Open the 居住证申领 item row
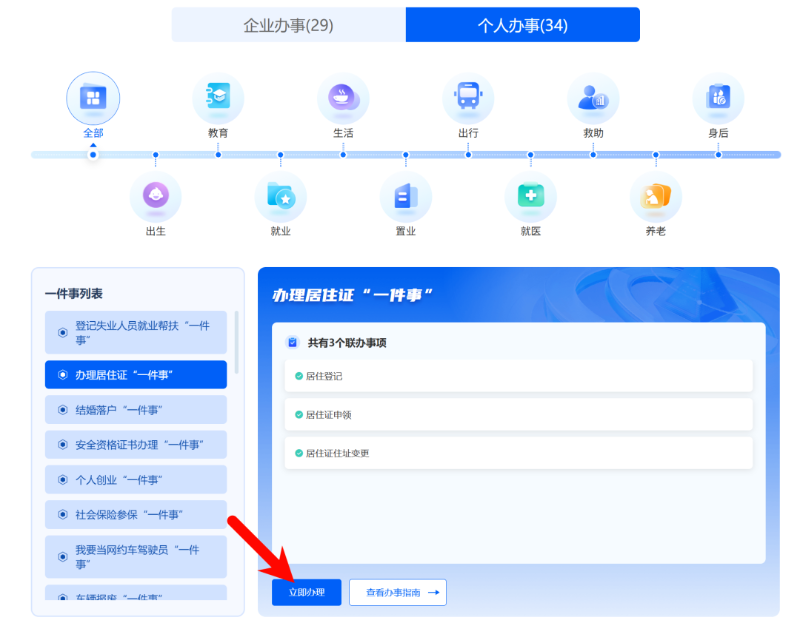 [x=518, y=414]
